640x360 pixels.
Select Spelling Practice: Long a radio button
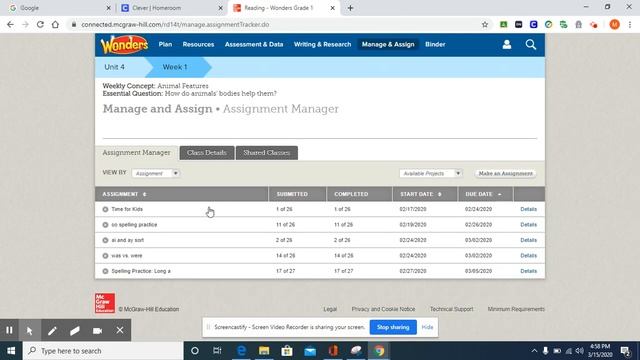(105, 271)
